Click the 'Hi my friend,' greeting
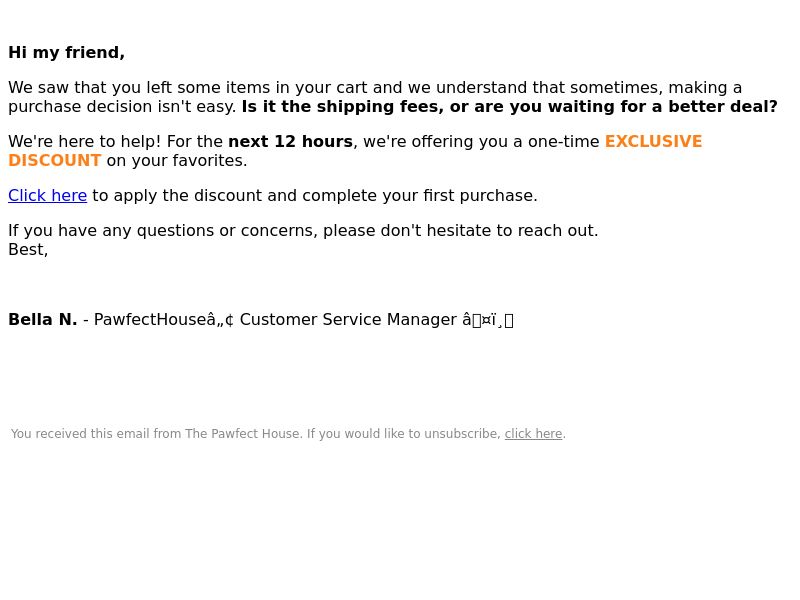 pyautogui.click(x=66, y=53)
